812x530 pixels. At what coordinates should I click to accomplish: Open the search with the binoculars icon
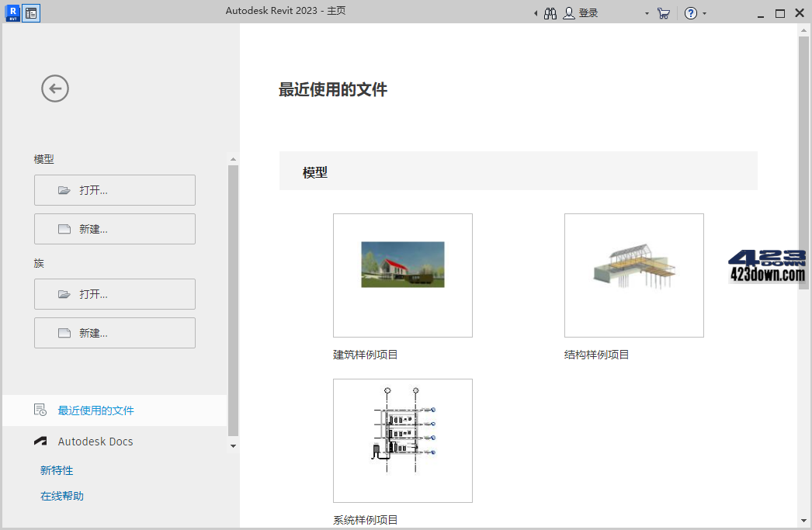[x=550, y=13]
